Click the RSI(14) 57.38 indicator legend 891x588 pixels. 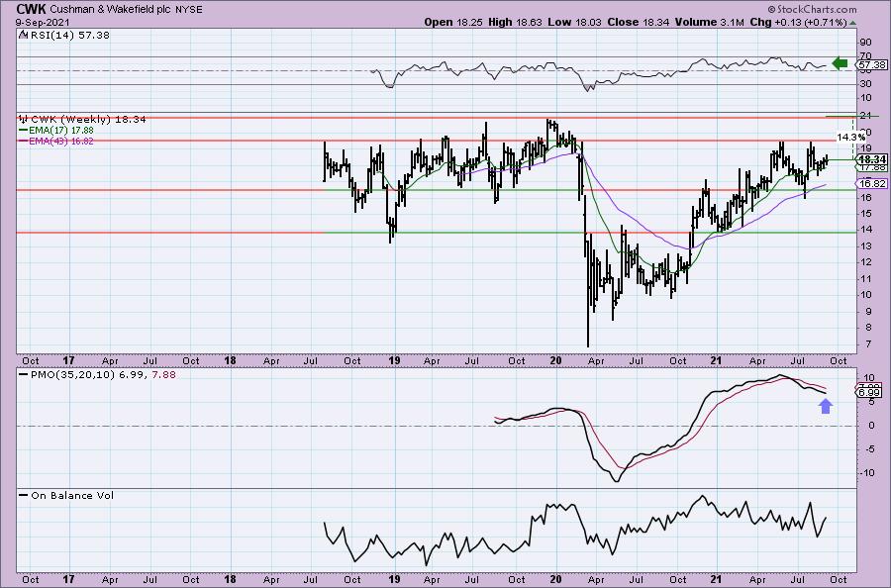tap(68, 36)
